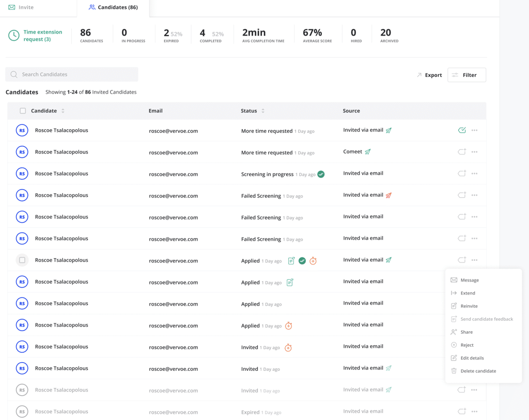Viewport: 529px width, 420px height.
Task: Click the clock icon beside Time extension request
Action: (x=14, y=36)
